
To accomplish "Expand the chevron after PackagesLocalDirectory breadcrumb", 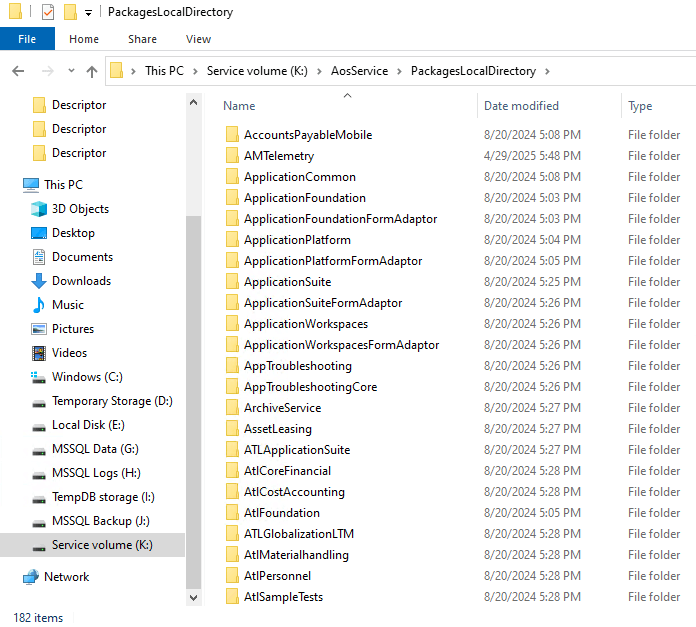I will pyautogui.click(x=547, y=71).
